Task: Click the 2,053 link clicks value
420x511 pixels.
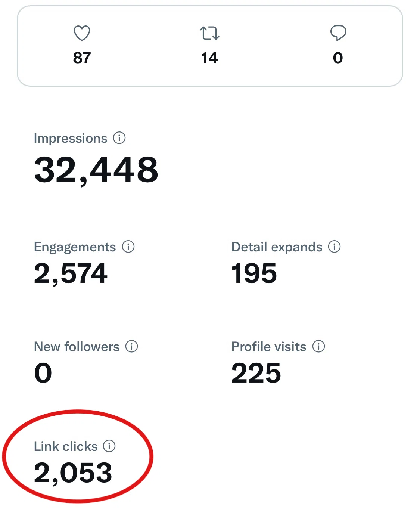Action: (x=73, y=473)
